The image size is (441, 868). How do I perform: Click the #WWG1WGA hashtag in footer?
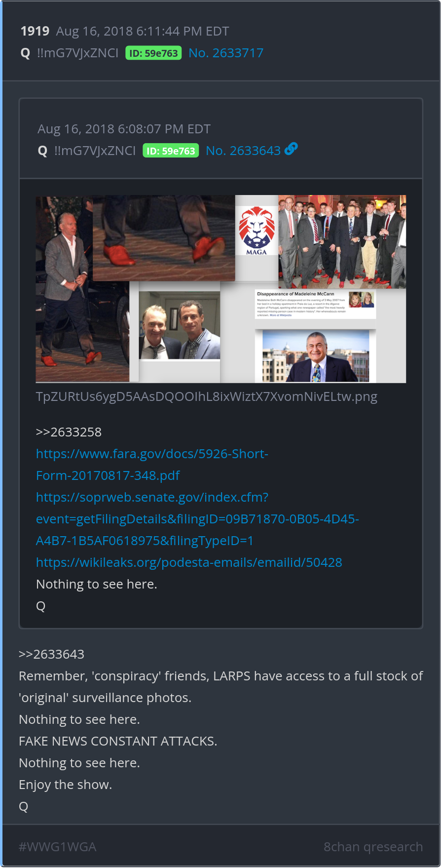57,847
